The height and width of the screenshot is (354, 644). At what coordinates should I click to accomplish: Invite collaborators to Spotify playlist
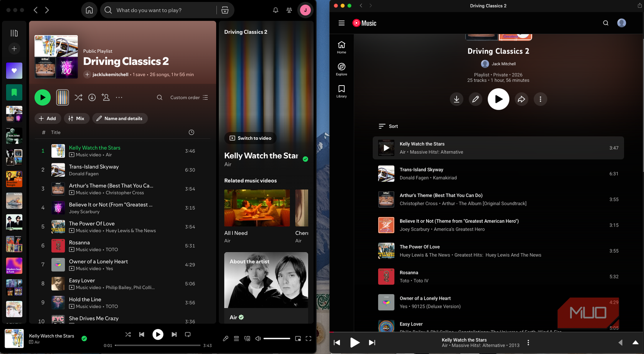tap(106, 97)
